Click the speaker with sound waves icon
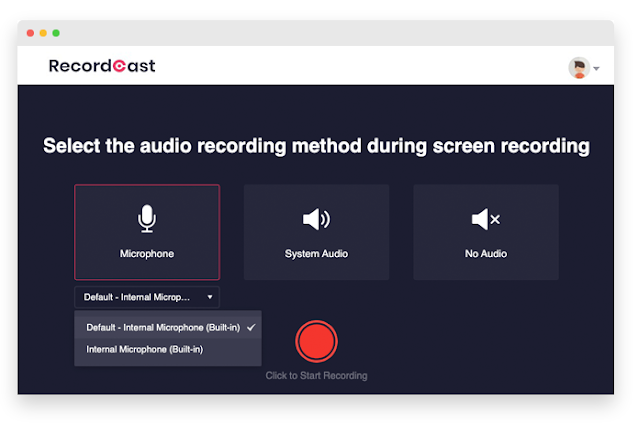The width and height of the screenshot is (638, 436). [316, 219]
